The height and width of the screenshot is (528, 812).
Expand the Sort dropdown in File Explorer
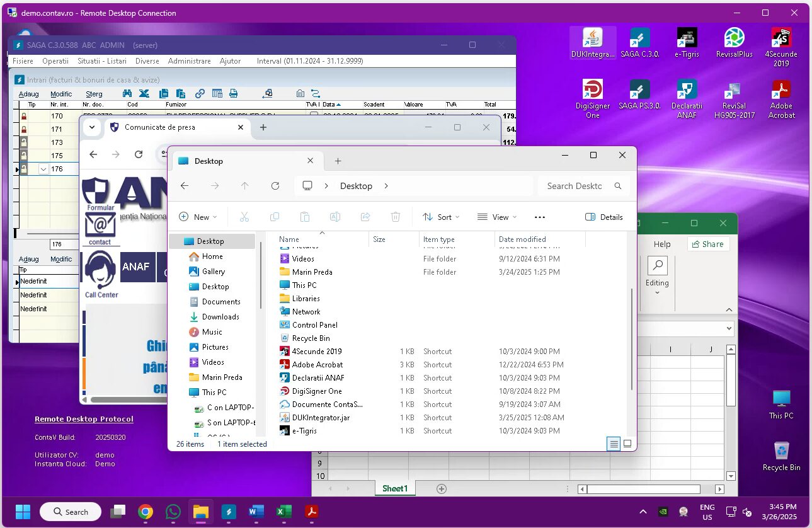pyautogui.click(x=440, y=217)
